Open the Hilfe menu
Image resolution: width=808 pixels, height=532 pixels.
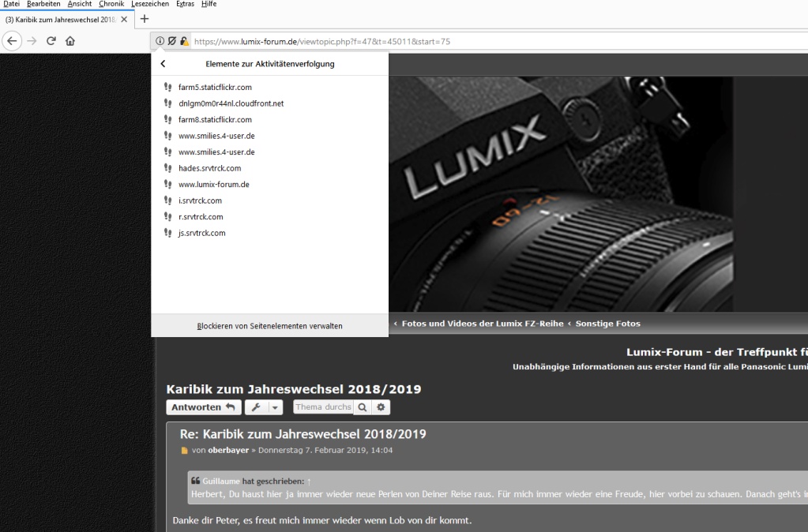coord(209,4)
